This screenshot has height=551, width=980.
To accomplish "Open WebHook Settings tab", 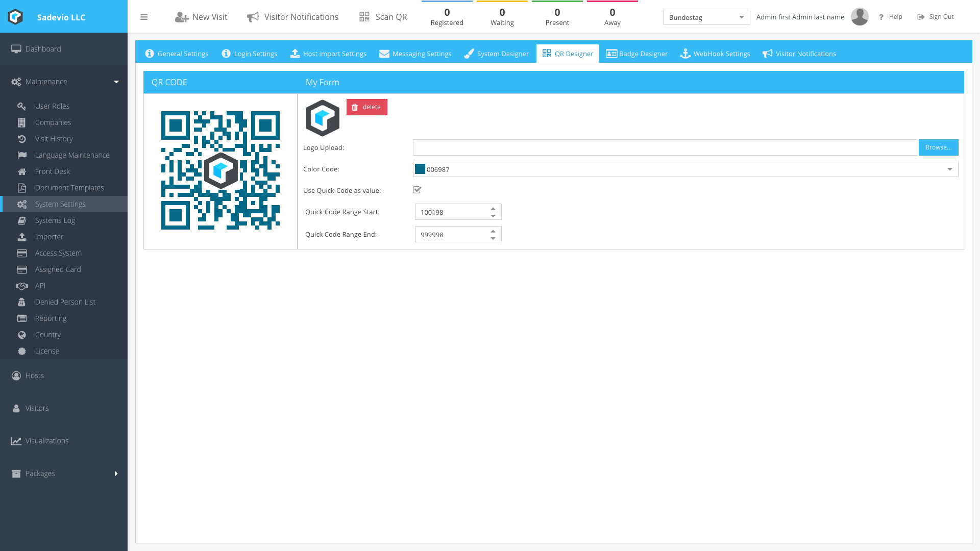I will (x=715, y=54).
